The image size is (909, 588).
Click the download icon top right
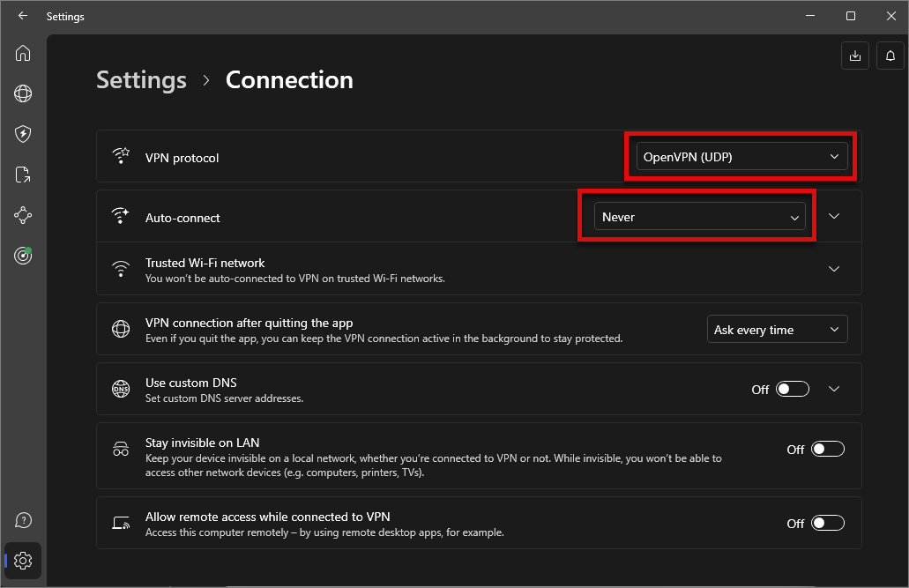854,56
